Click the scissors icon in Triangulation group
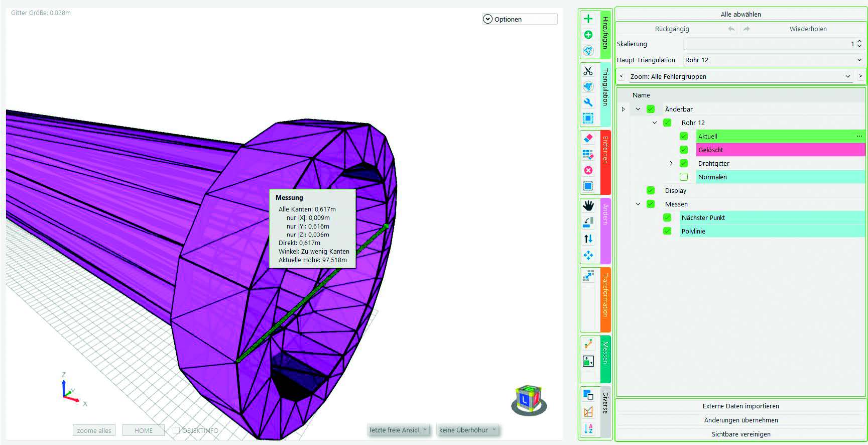868x445 pixels. 588,71
